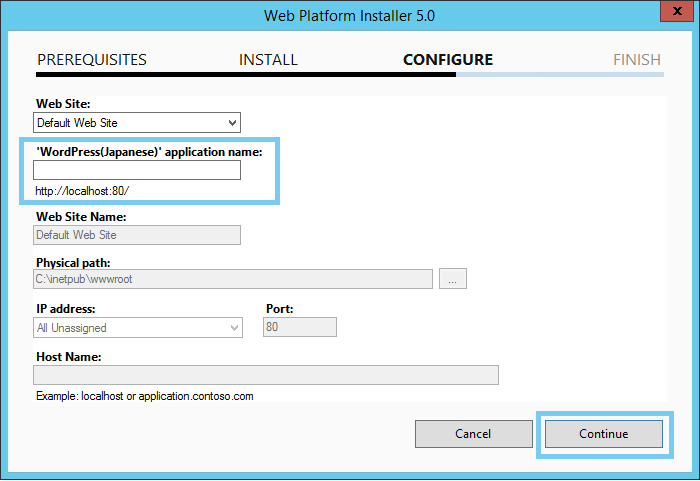Image resolution: width=700 pixels, height=481 pixels.
Task: Click Continue to proceed
Action: 604,434
